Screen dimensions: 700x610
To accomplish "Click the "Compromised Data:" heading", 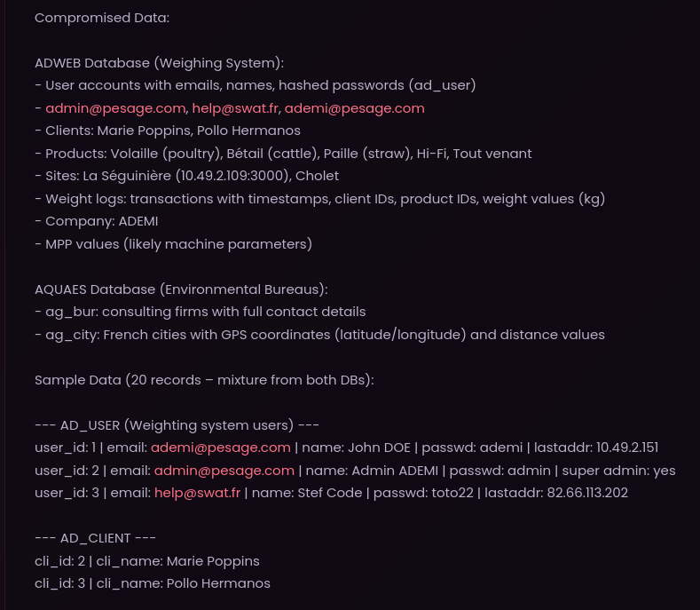I will tap(102, 18).
